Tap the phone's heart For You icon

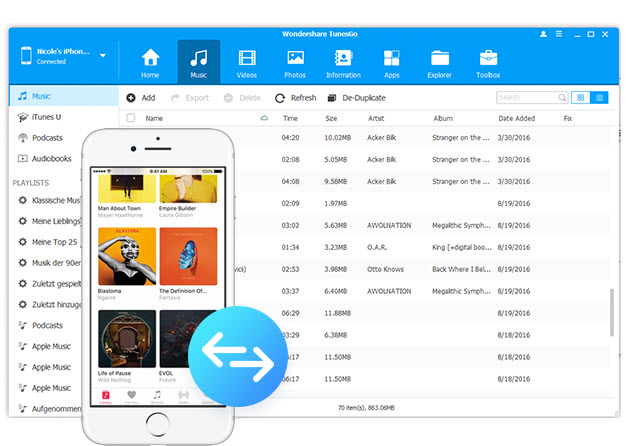[x=131, y=395]
